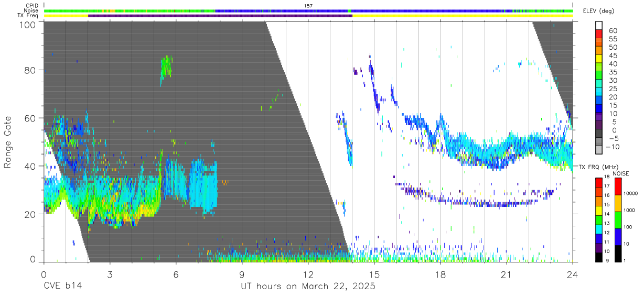Click the 24 tick on the time axis
This screenshot has width=644, height=297.
click(572, 274)
